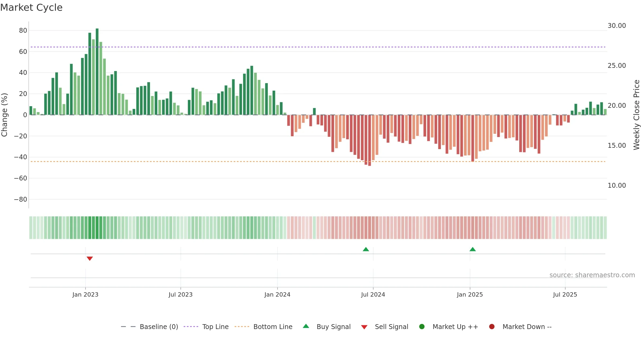Click the lowest red bar just past the bottom line
644x362 pixels.
click(x=369, y=141)
